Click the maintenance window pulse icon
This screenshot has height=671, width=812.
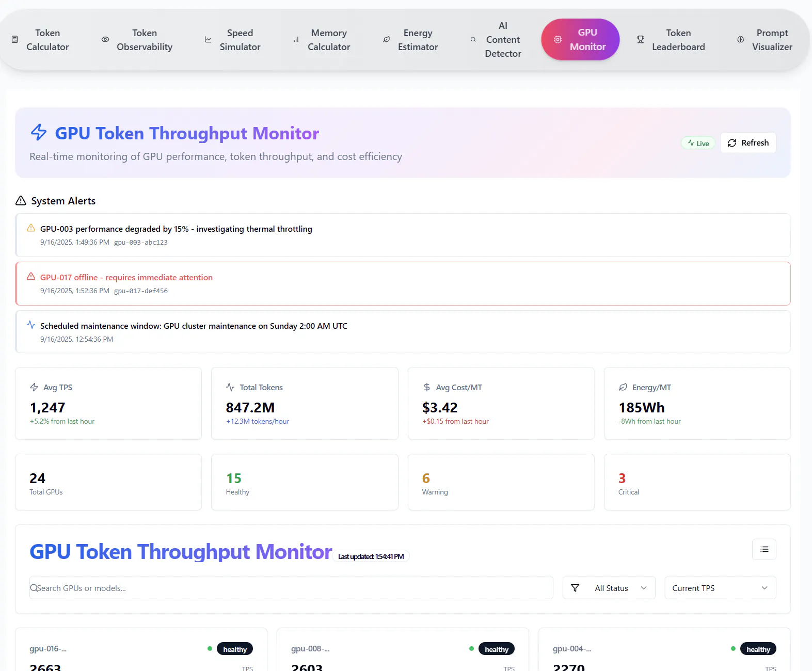coord(31,325)
